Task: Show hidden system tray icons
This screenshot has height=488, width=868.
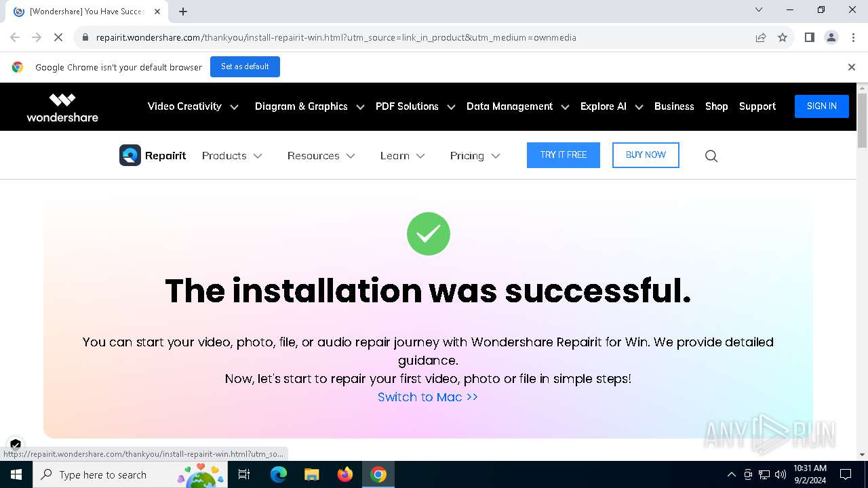Action: coord(731,474)
